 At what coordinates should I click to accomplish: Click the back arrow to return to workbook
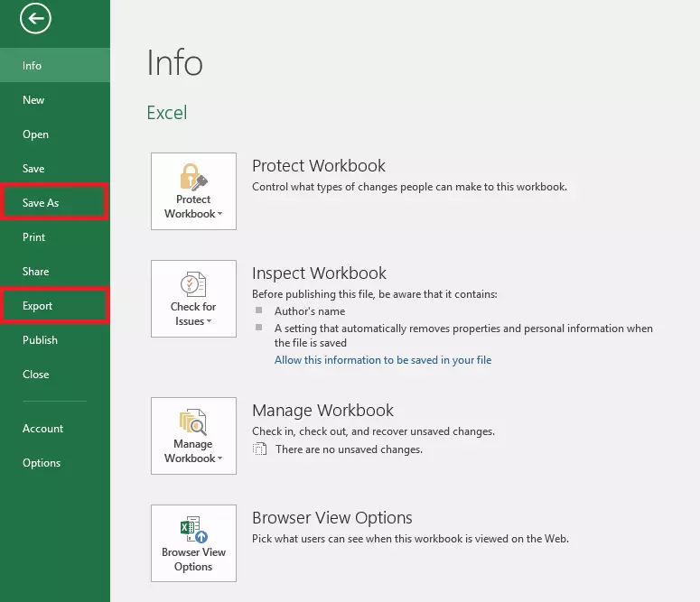tap(35, 18)
